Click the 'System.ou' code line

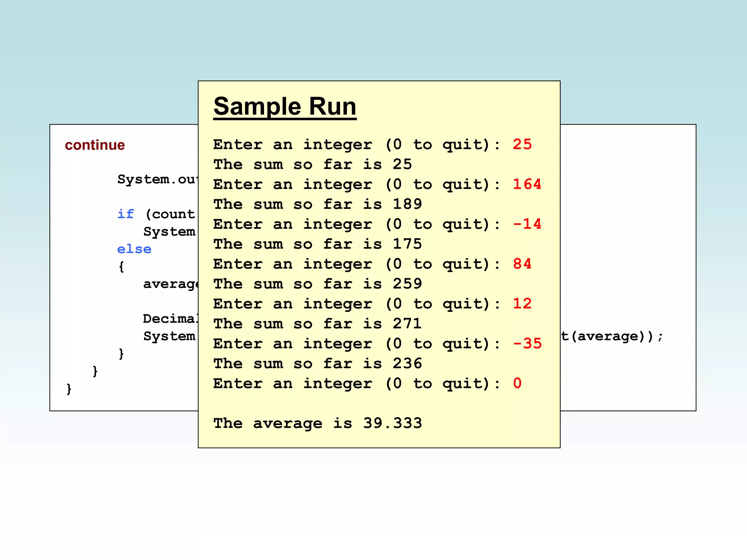point(158,179)
